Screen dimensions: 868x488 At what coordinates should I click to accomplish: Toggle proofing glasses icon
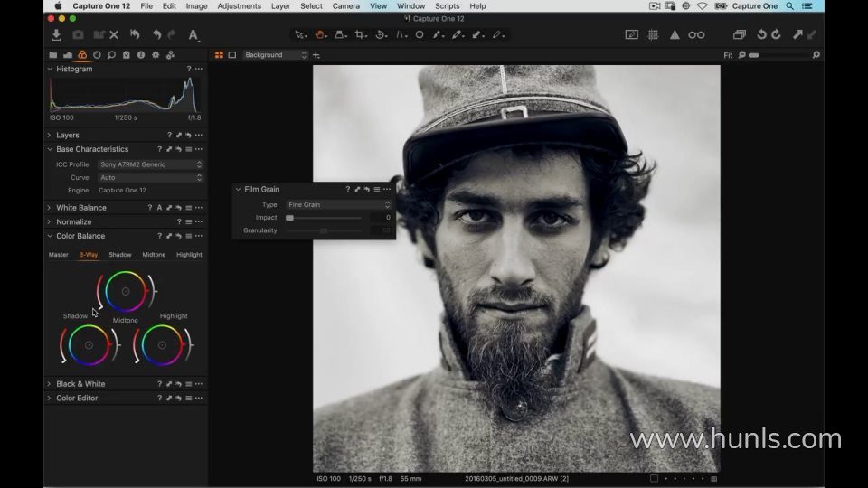click(696, 35)
